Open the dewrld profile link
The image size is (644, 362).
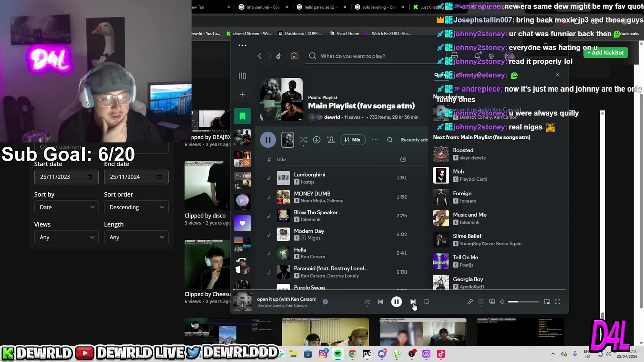(x=332, y=117)
